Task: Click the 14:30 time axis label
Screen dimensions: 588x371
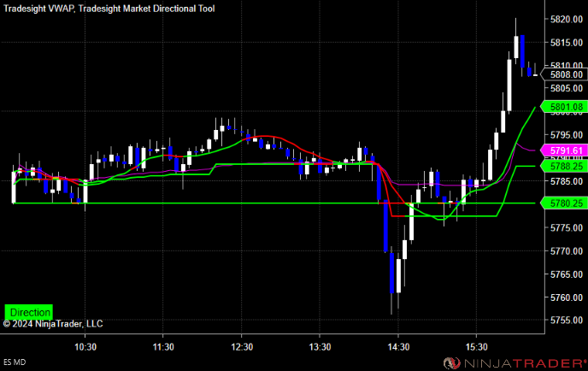Action: [x=398, y=347]
